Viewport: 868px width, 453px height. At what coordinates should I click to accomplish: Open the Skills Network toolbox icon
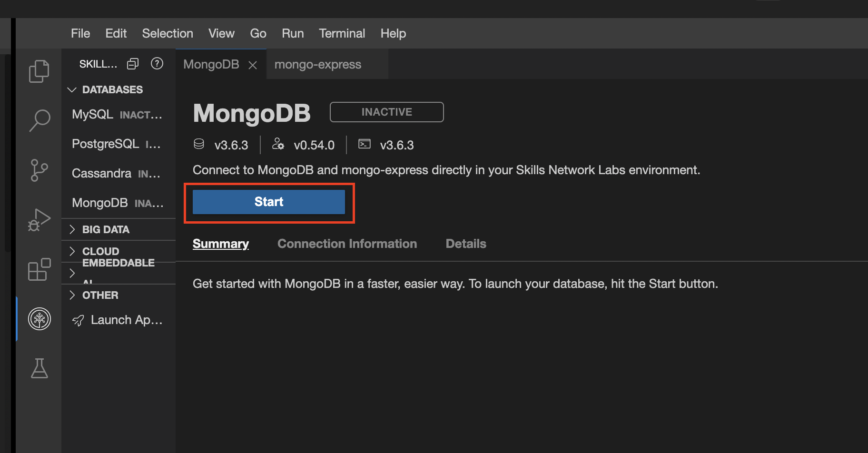point(39,319)
